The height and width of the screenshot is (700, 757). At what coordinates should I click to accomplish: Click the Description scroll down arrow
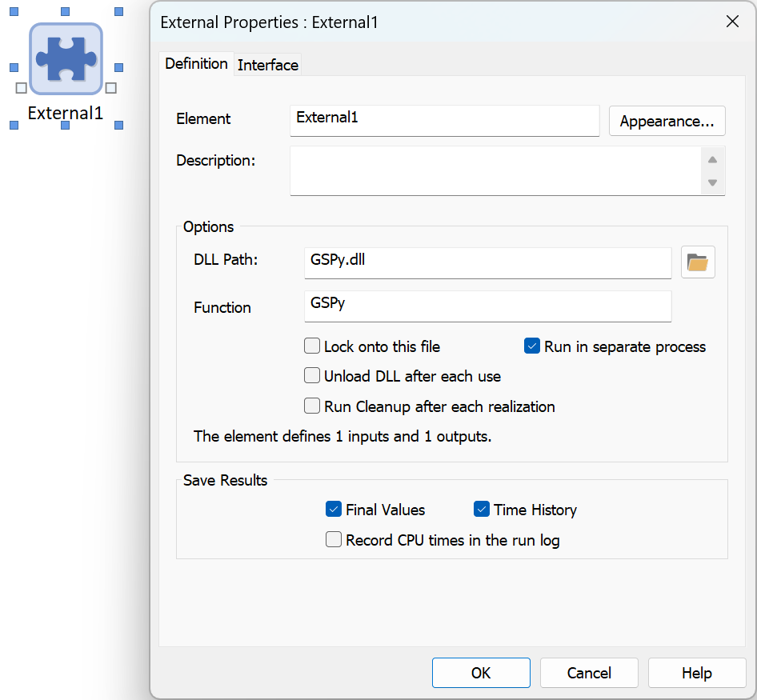[x=712, y=184]
